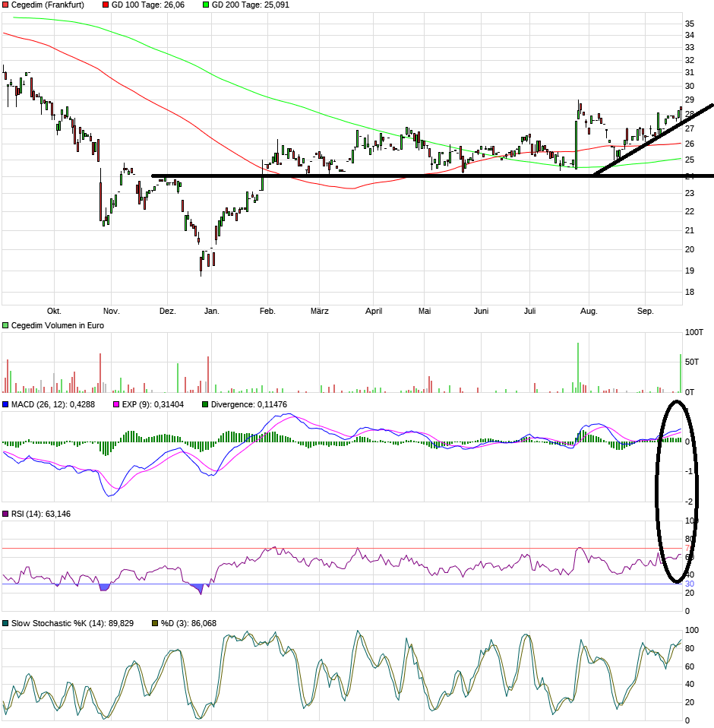Screen dimensions: 714x728
Task: Click the 'Mai' month axis label
Action: point(425,311)
